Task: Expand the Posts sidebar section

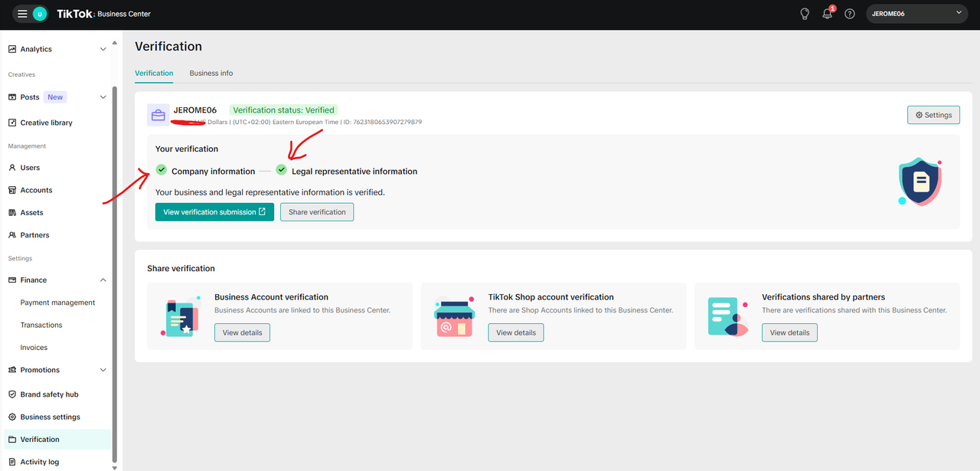Action: (103, 97)
